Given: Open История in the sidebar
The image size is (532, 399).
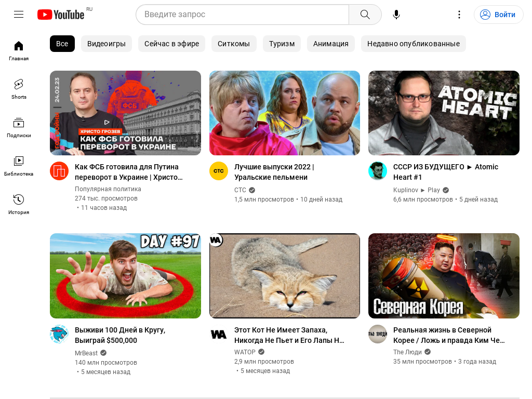Looking at the screenshot, I should click(19, 205).
